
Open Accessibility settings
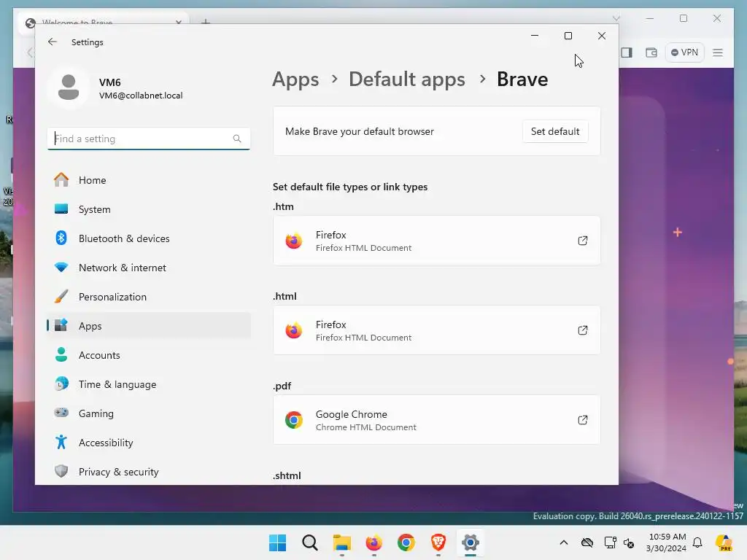[149, 443]
